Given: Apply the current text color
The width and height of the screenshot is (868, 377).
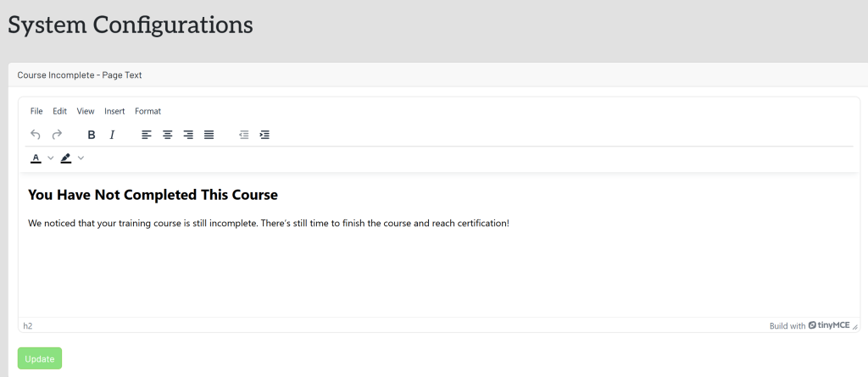Looking at the screenshot, I should point(36,158).
